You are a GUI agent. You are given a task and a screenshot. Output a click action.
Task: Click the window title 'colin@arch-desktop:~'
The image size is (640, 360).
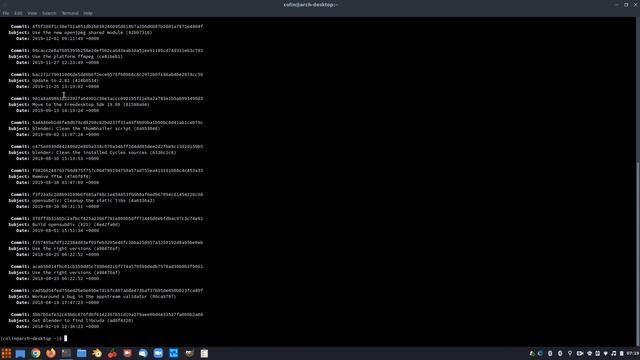[311, 4]
